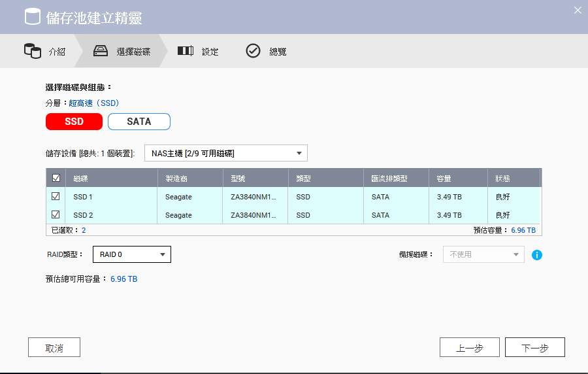Go back with the 上一步 button

(x=469, y=348)
